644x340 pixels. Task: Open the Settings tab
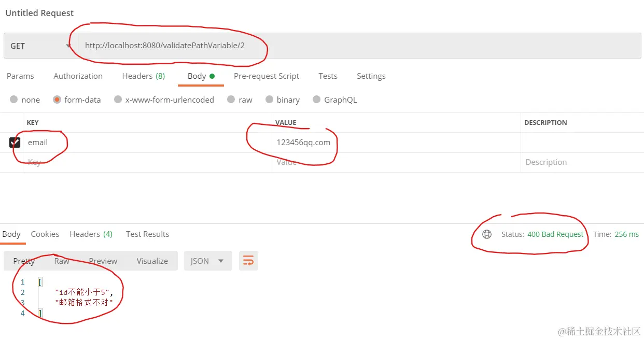click(x=371, y=76)
